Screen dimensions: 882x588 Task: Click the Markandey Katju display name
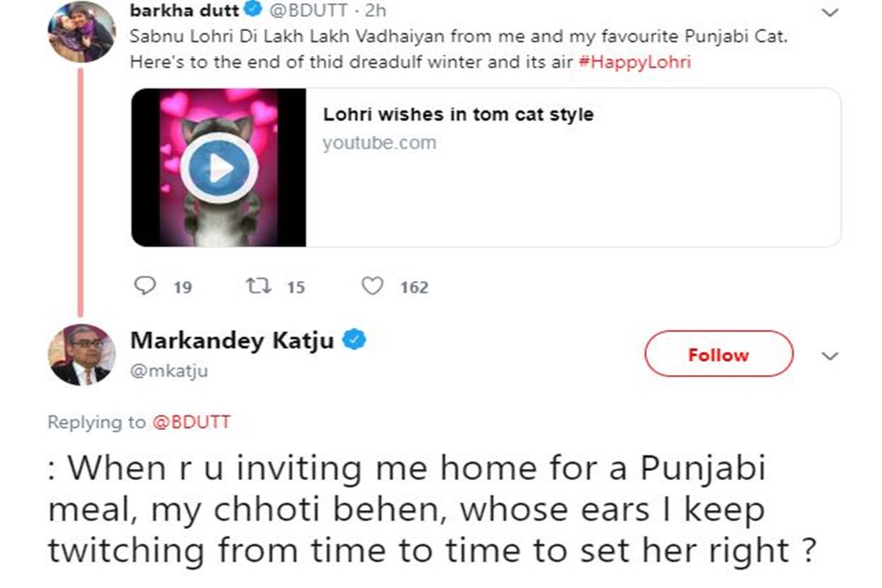click(232, 340)
